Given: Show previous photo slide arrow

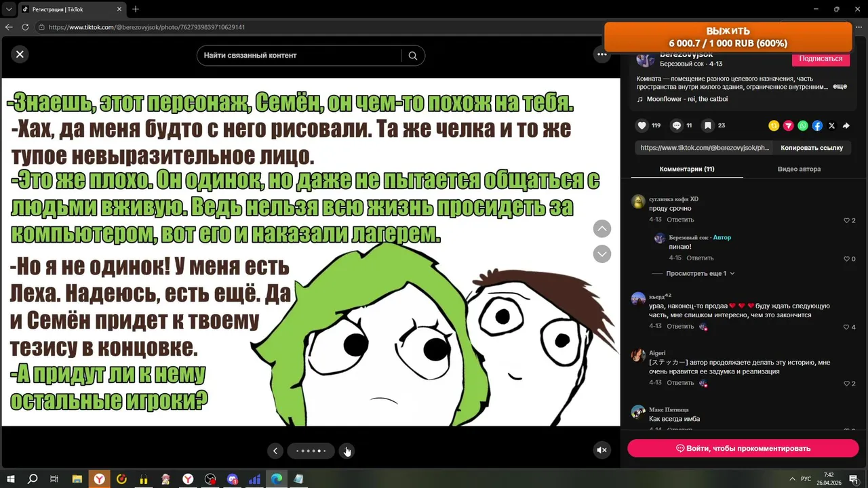Looking at the screenshot, I should (275, 451).
